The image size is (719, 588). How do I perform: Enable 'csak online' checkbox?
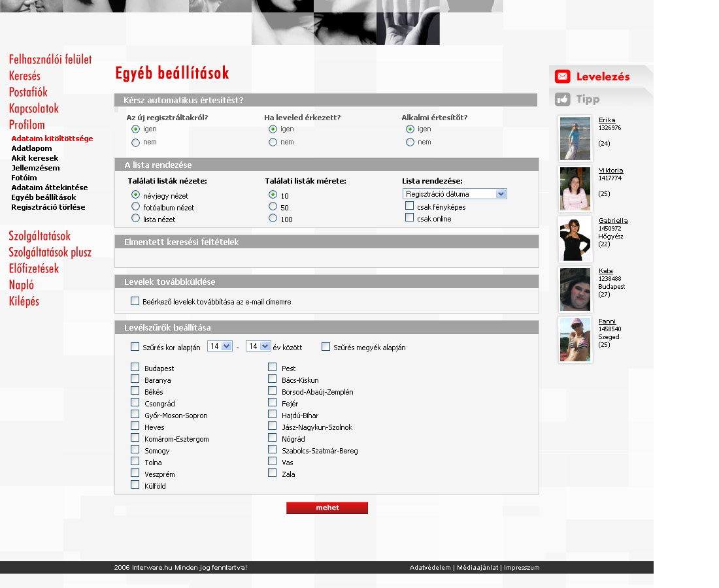tap(409, 218)
